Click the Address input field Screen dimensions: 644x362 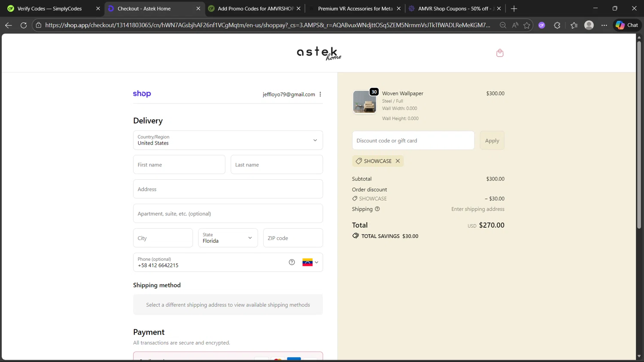[x=228, y=189]
